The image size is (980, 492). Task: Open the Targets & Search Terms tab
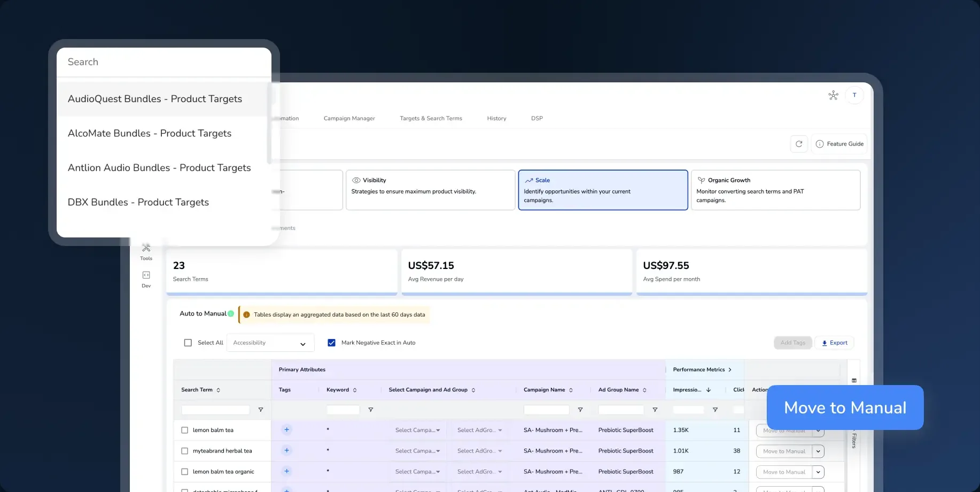(431, 118)
